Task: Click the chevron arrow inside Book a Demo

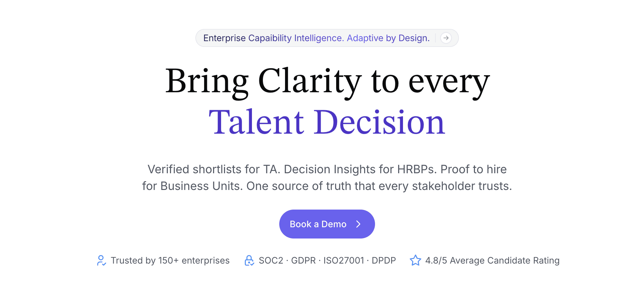Action: tap(358, 224)
